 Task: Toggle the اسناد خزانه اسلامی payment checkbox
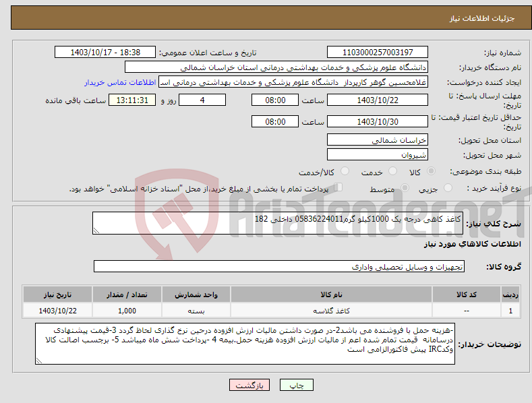338,187
